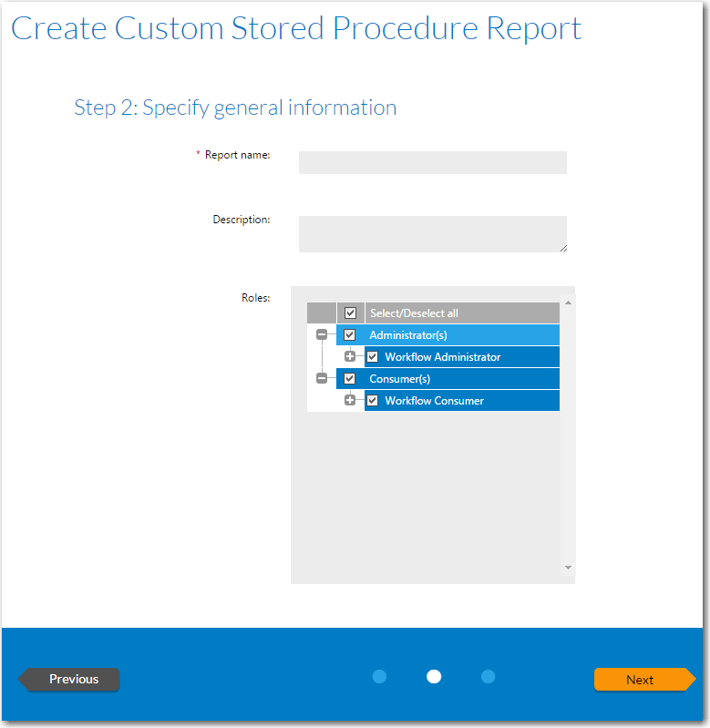
Task: Go back with the Previous button
Action: [70, 679]
